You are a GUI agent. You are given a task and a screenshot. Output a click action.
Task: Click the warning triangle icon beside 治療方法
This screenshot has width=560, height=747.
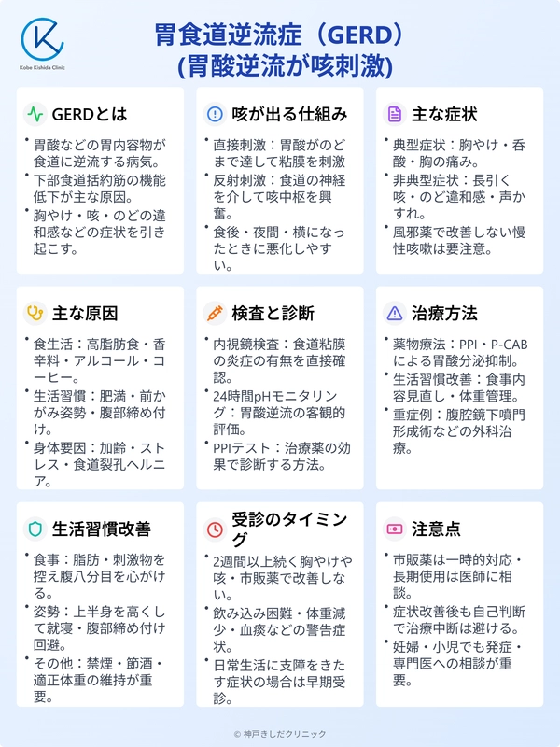click(x=395, y=313)
